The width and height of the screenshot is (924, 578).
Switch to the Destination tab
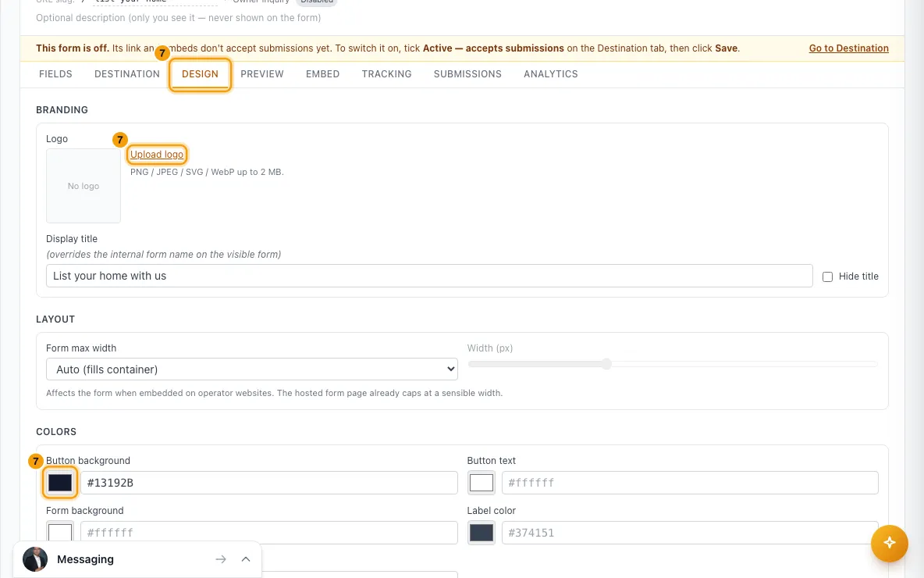(x=126, y=73)
